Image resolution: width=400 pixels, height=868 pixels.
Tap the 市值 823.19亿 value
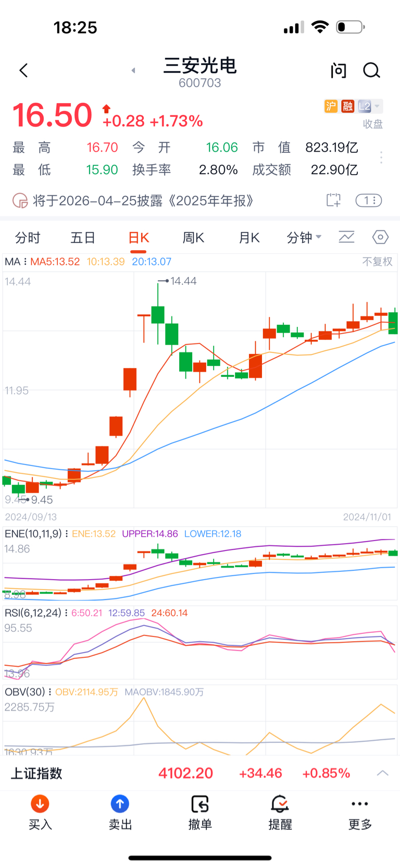(x=332, y=148)
